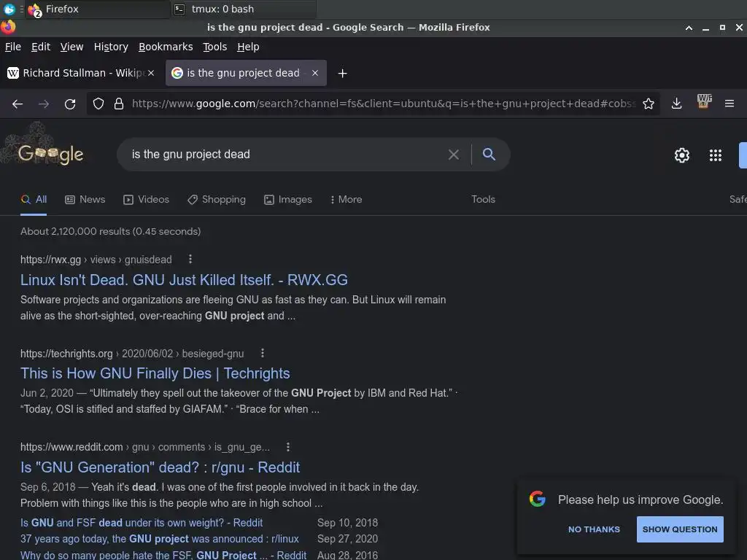The width and height of the screenshot is (747, 560).
Task: Open a new tab with plus button
Action: coord(342,74)
